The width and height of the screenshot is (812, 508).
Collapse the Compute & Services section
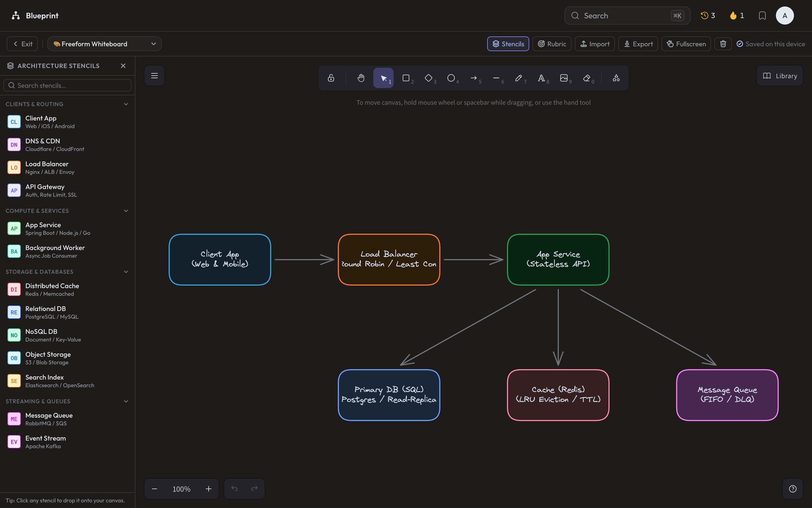[x=67, y=211]
